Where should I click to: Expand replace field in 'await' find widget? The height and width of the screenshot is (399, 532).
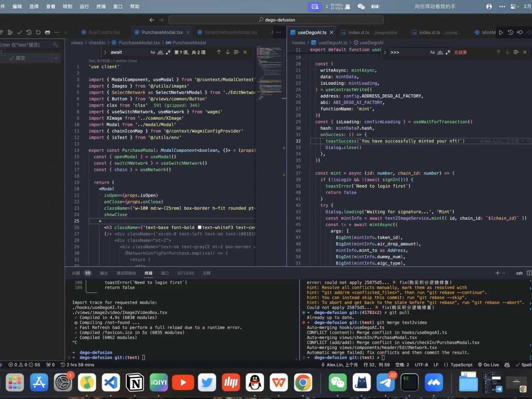[105, 52]
